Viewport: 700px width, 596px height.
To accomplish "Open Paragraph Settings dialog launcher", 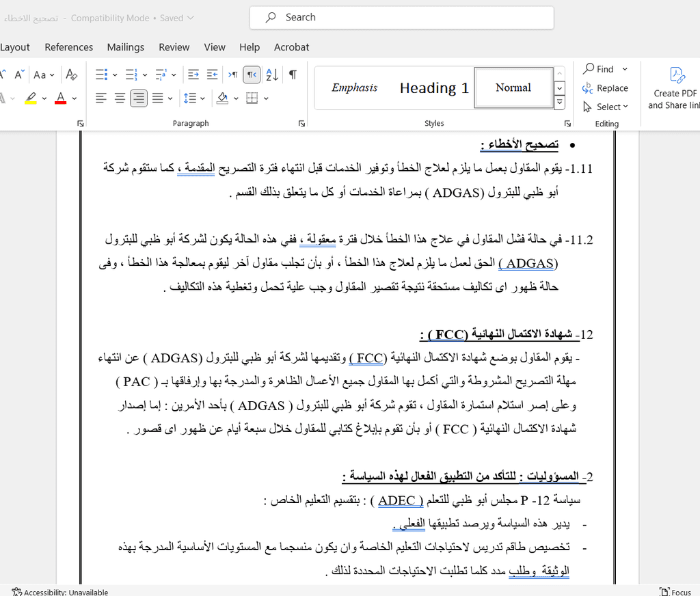I will (x=301, y=123).
